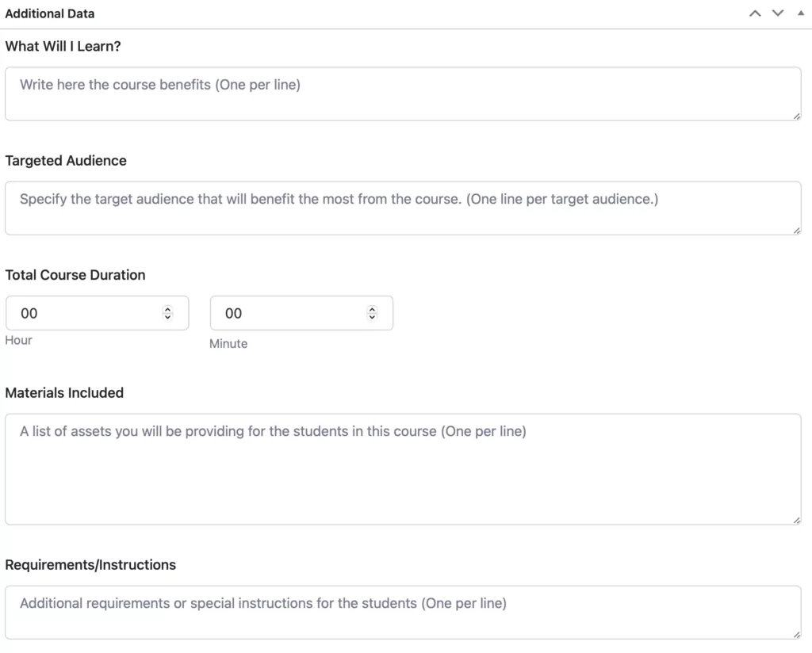Move Additional Data panel down

pos(778,13)
